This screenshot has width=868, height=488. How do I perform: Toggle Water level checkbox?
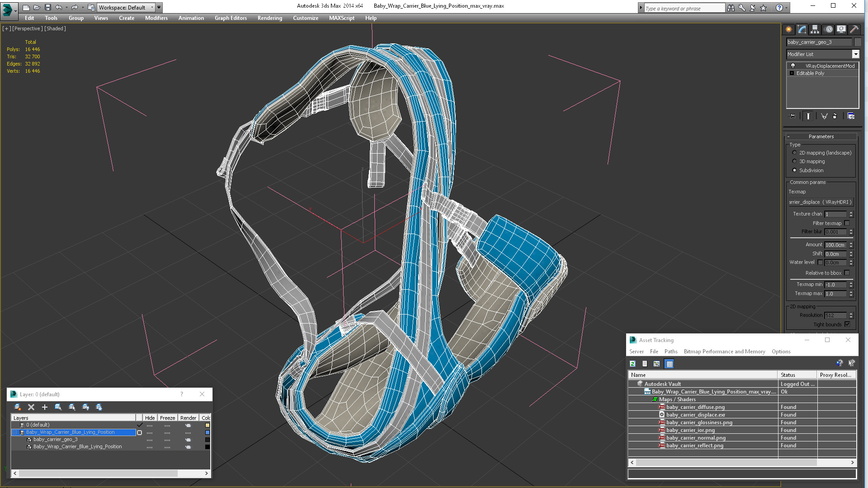coord(820,262)
